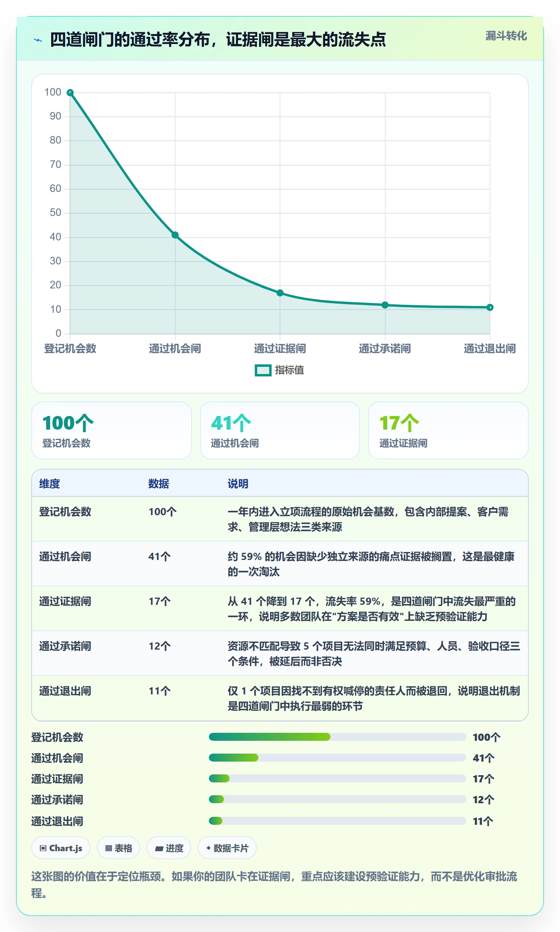Click the chart point at 通过机会闸
Screen dimensions: 560x932
point(175,235)
